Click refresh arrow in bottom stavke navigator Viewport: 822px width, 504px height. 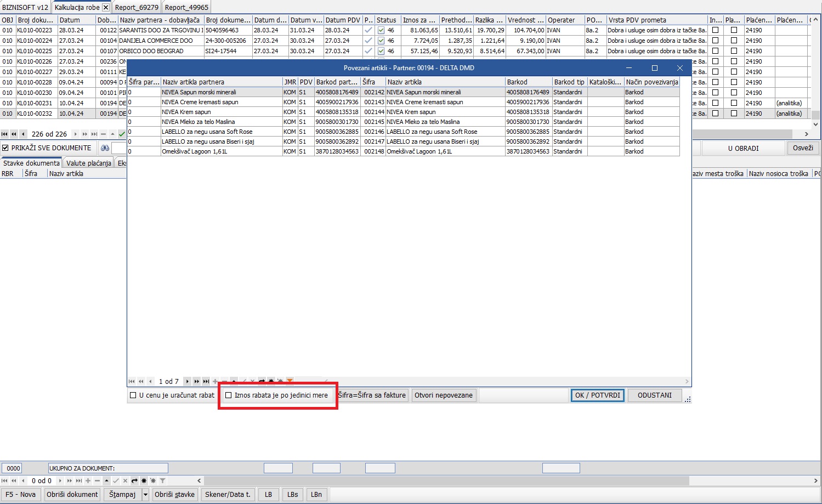point(134,481)
